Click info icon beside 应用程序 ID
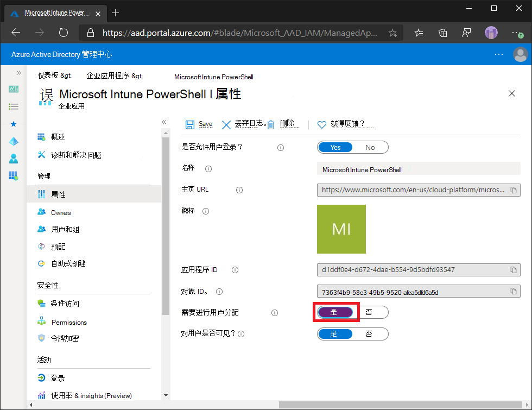Viewport: 532px width, 410px height. click(235, 270)
